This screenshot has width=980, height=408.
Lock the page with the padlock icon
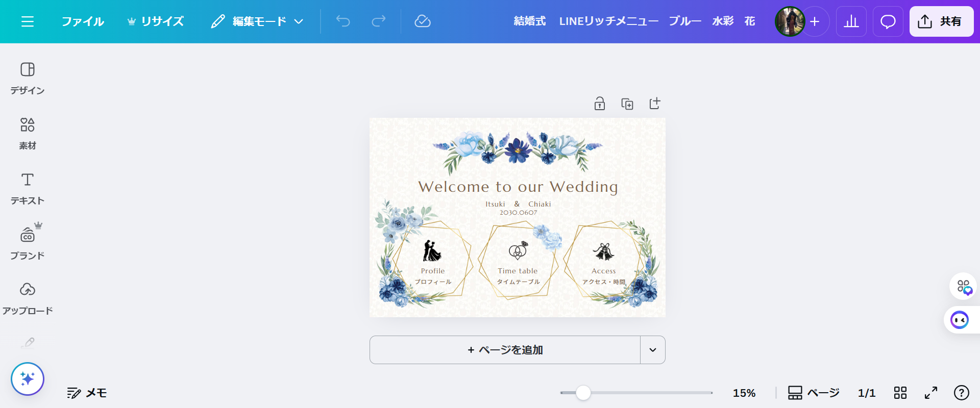[x=600, y=104]
